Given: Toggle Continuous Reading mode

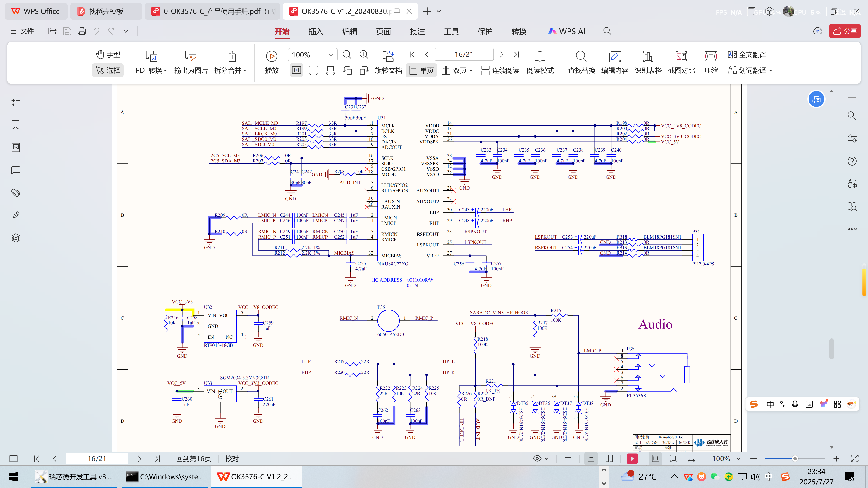Looking at the screenshot, I should (x=500, y=70).
